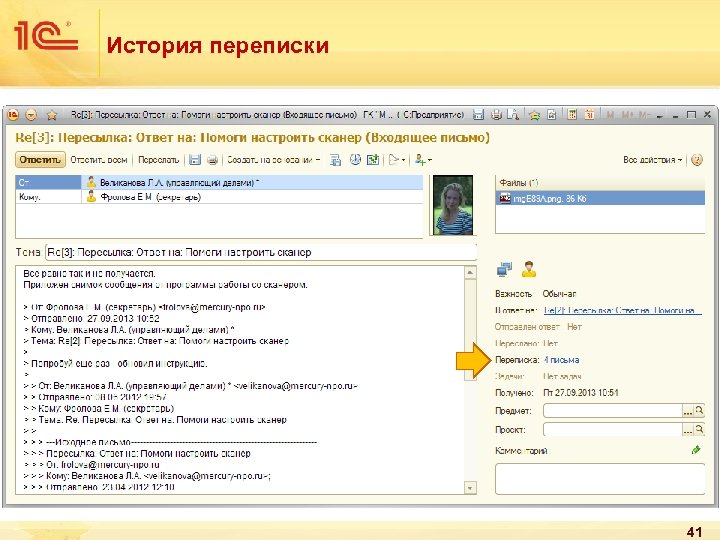Click the 'Получено' value Пт 27.09.2013 10:51

click(581, 393)
